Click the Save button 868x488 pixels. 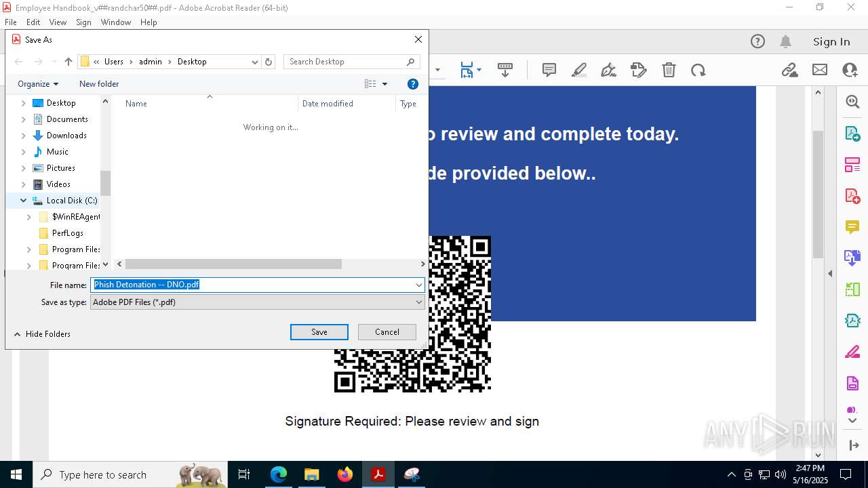coord(319,332)
